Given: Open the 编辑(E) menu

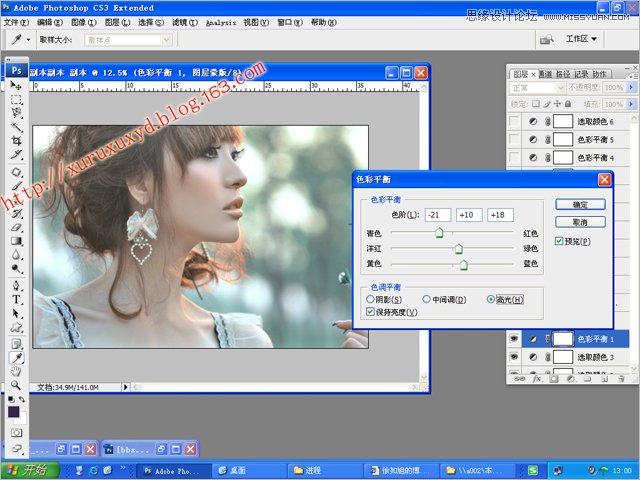Looking at the screenshot, I should pos(50,22).
